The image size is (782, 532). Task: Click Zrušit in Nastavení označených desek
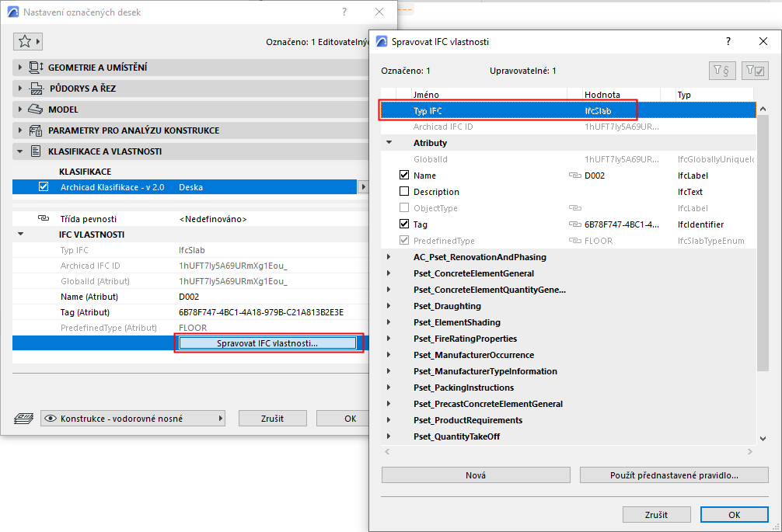point(272,419)
